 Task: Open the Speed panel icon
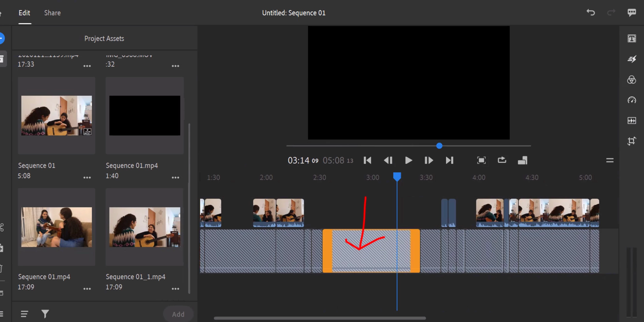[x=631, y=100]
